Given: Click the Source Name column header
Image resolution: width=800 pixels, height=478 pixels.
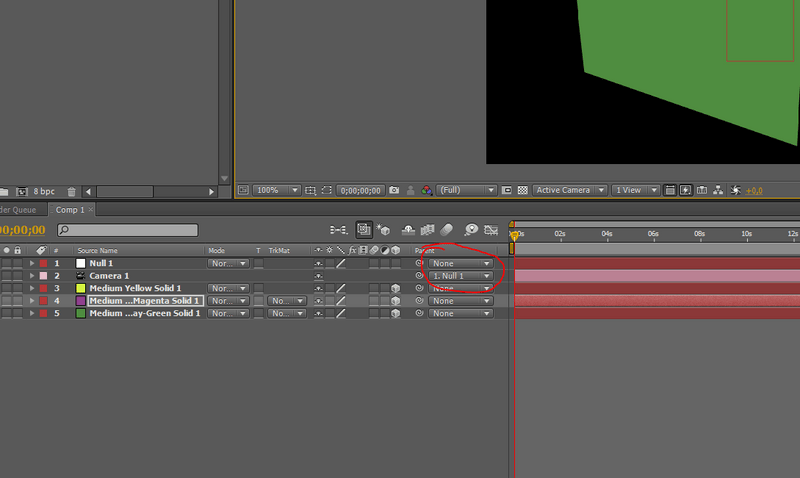Looking at the screenshot, I should tap(98, 250).
